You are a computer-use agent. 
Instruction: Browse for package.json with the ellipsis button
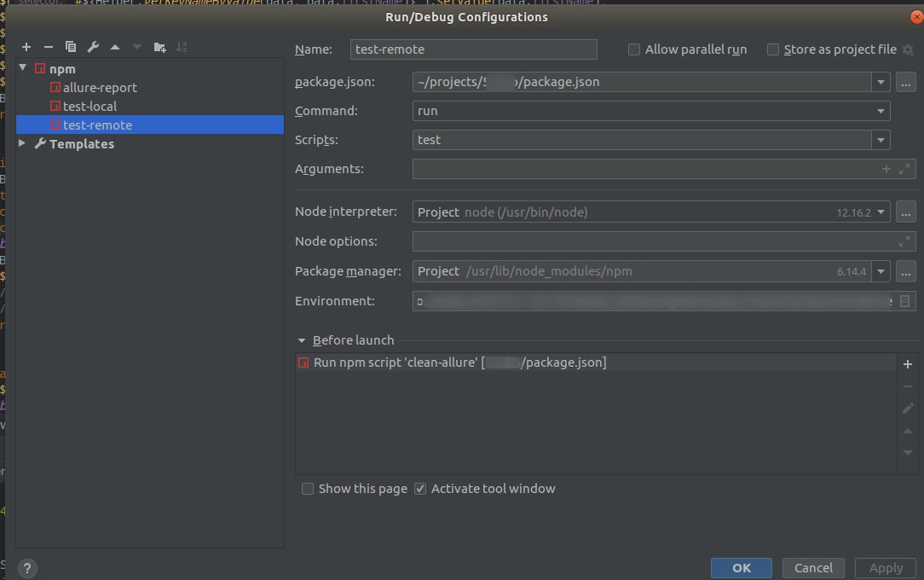tap(905, 82)
